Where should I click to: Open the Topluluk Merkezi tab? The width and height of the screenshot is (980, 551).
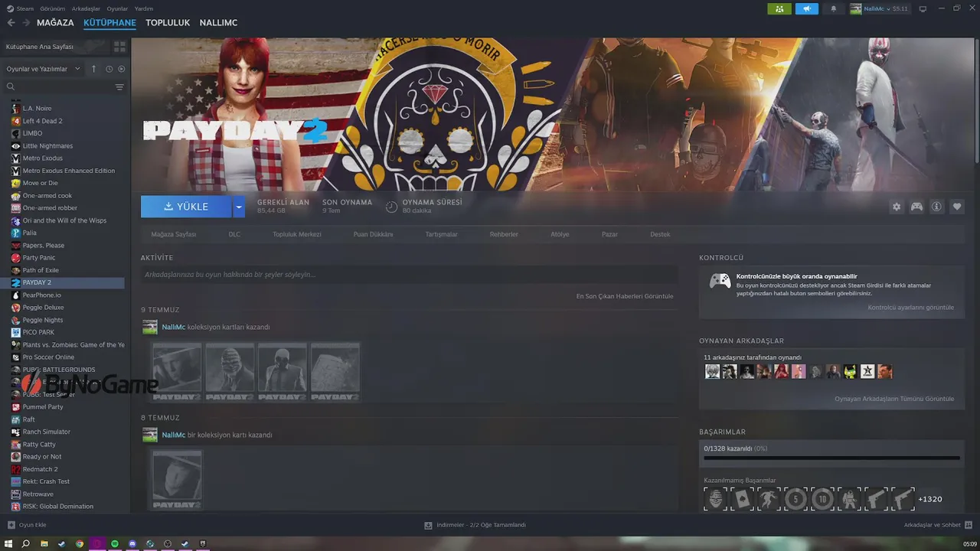297,234
